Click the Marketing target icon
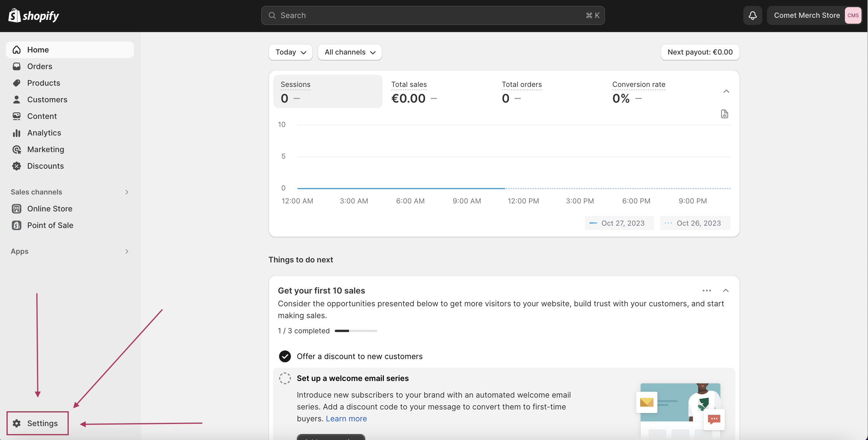The image size is (868, 440). click(x=17, y=149)
